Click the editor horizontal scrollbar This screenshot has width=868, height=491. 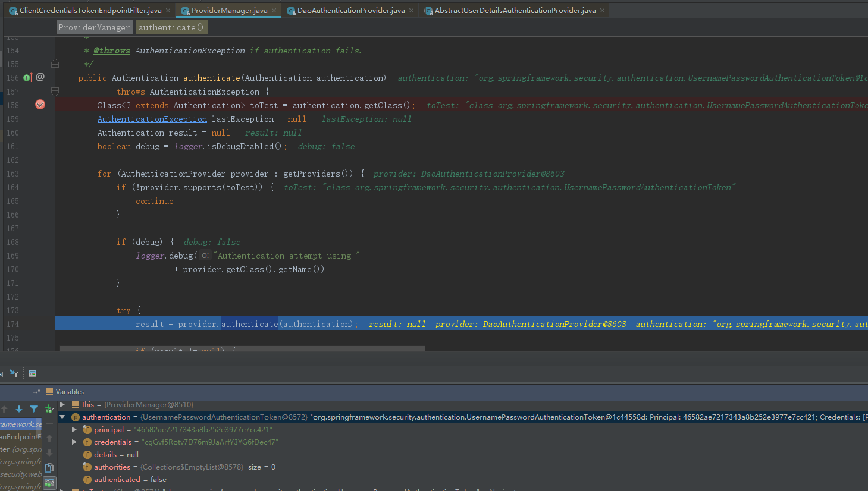click(x=242, y=348)
